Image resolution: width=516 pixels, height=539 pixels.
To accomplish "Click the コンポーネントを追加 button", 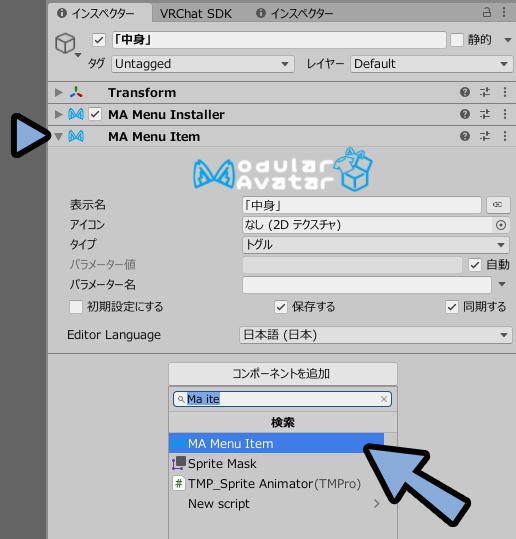I will coord(283,374).
